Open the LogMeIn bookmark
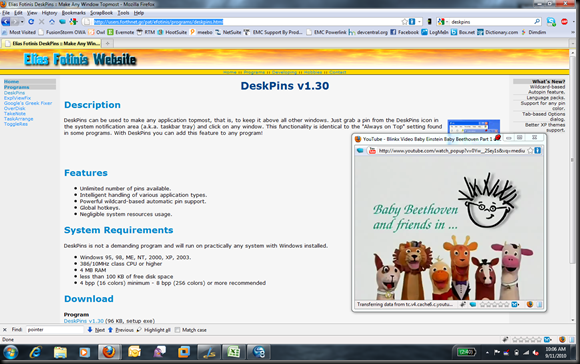The width and height of the screenshot is (580, 364). click(x=435, y=32)
